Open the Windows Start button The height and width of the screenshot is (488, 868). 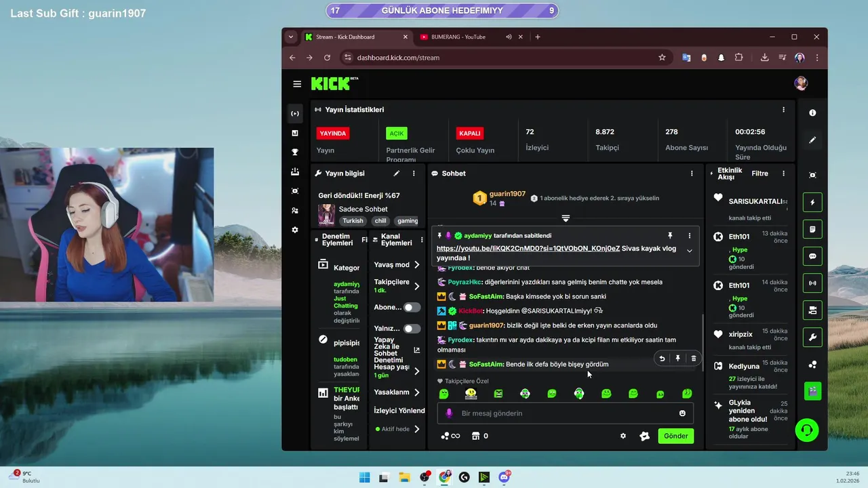click(364, 477)
